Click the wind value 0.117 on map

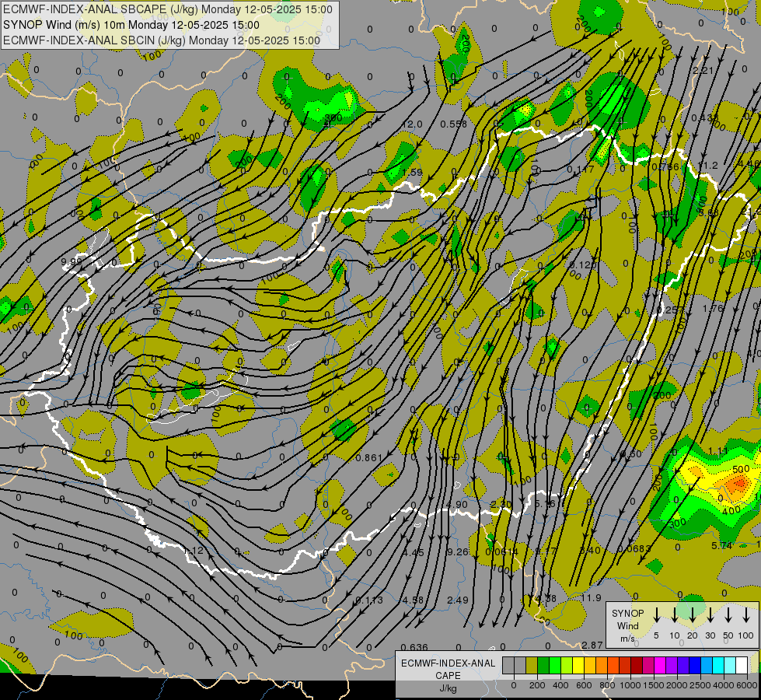coord(581,170)
